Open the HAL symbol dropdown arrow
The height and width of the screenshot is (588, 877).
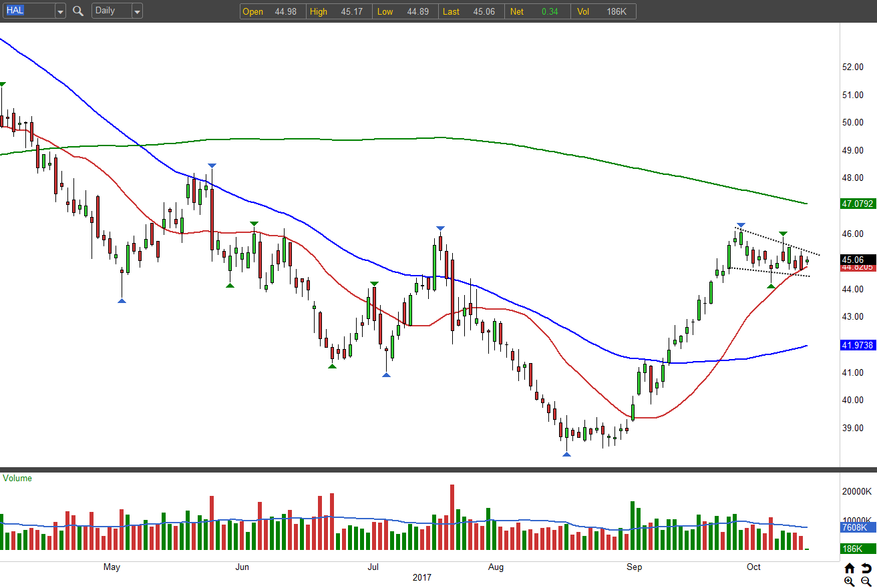click(60, 11)
